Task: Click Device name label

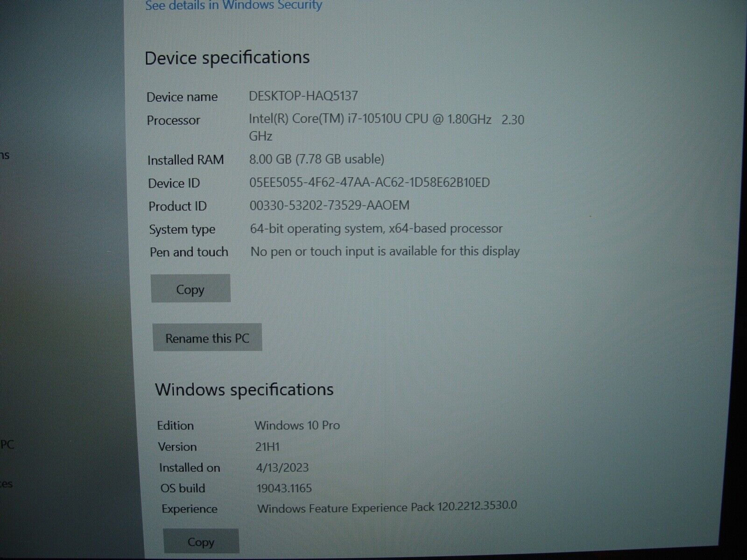Action: click(x=182, y=97)
